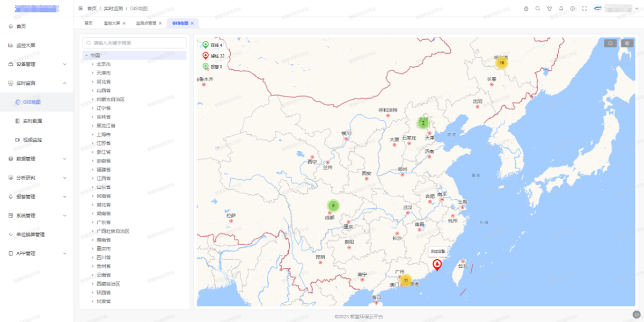
Task: Click the red 测试设备 device marker on map
Action: pos(437,265)
